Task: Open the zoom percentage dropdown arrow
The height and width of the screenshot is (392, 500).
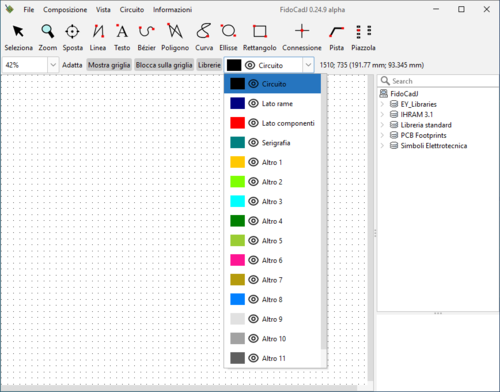Action: click(53, 65)
